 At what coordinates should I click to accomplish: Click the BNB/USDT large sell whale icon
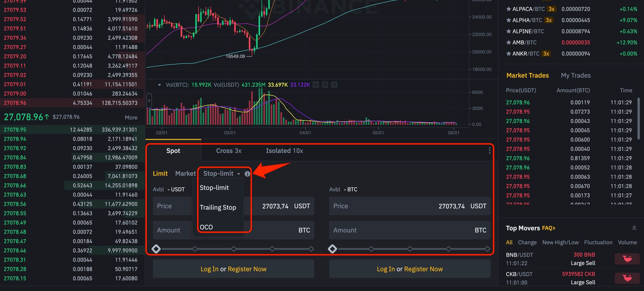[x=627, y=259]
